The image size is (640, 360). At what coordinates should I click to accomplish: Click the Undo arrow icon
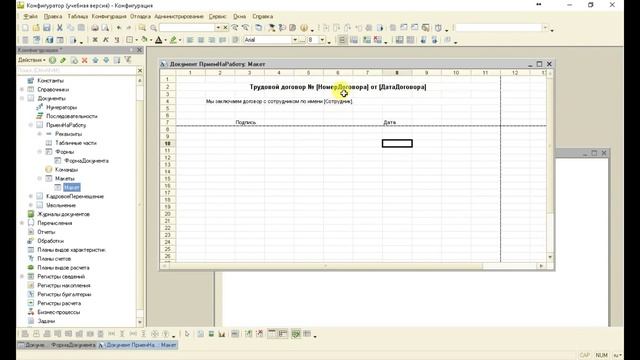119,28
